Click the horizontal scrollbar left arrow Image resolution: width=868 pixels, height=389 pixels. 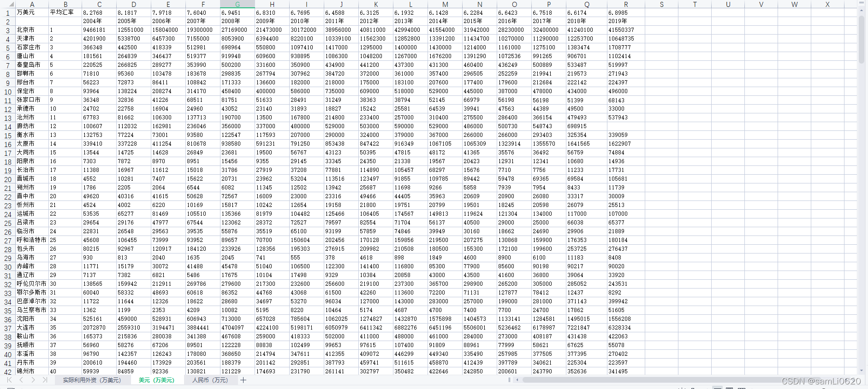pos(517,380)
